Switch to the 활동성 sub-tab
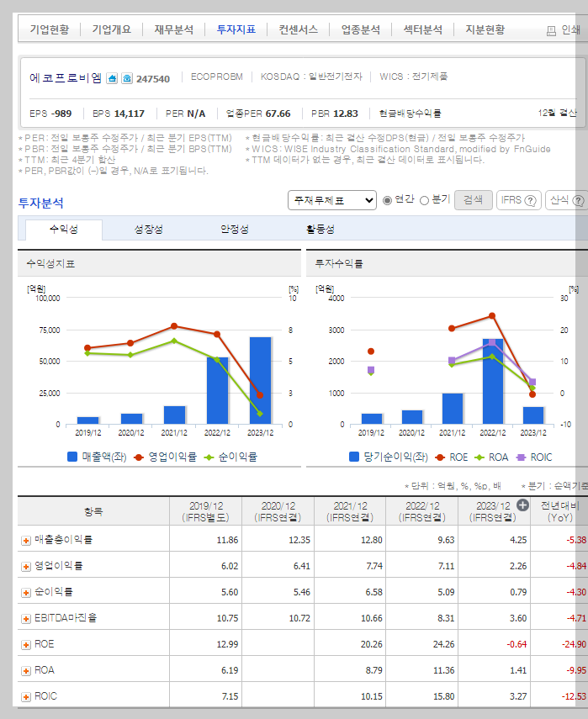 click(x=320, y=229)
